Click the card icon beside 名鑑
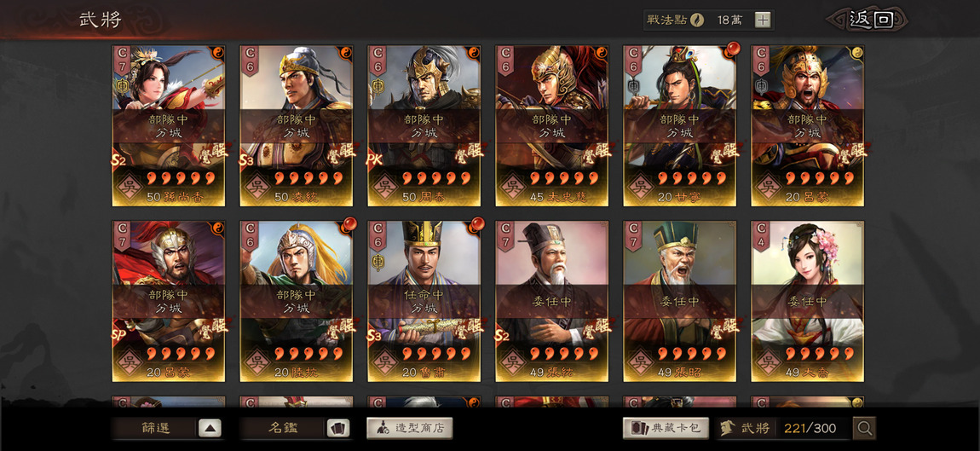980x451 pixels. tap(338, 429)
